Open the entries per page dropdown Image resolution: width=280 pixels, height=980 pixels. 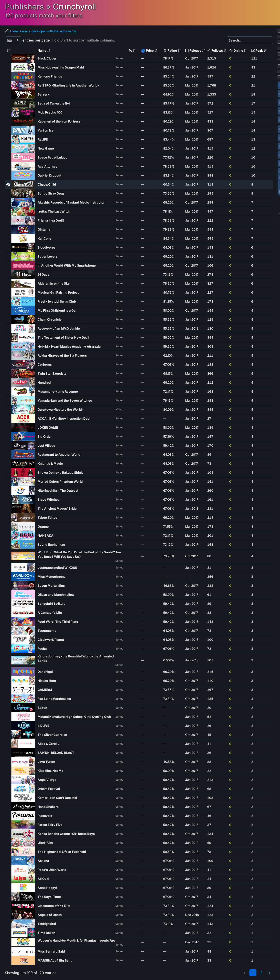tap(13, 40)
